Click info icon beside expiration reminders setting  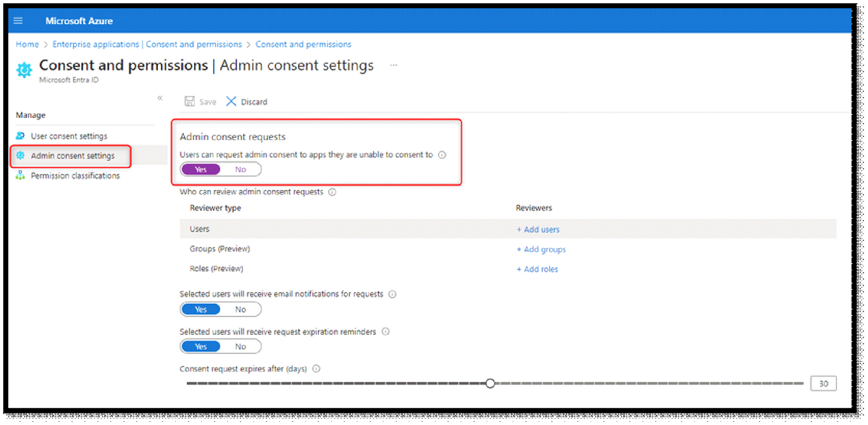tap(385, 332)
